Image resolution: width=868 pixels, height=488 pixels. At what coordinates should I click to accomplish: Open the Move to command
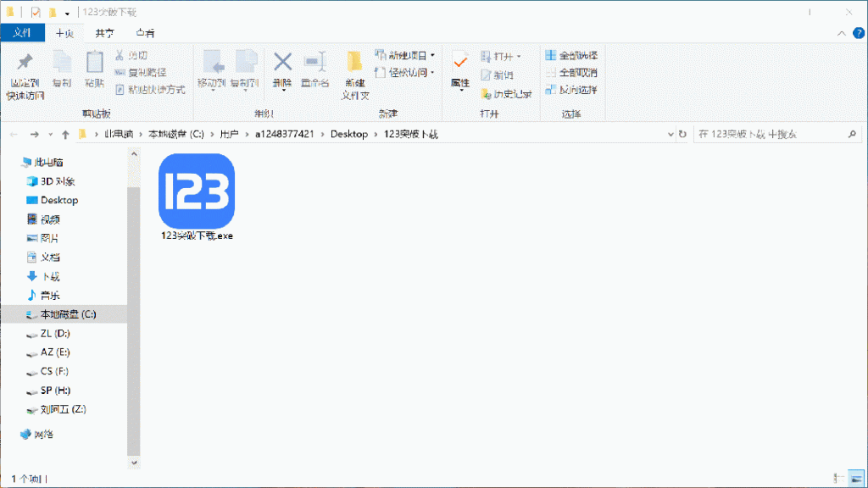212,69
